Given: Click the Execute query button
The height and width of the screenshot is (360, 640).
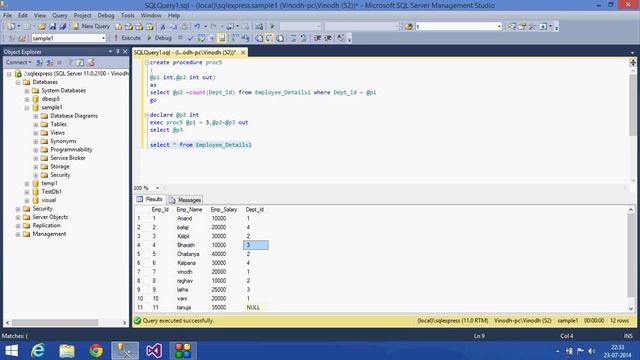Looking at the screenshot, I should click(x=127, y=38).
